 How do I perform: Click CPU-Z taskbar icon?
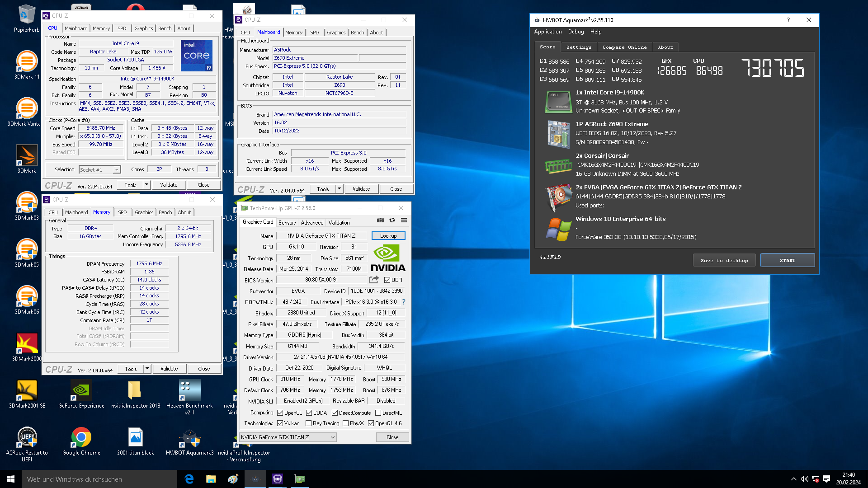pyautogui.click(x=277, y=479)
